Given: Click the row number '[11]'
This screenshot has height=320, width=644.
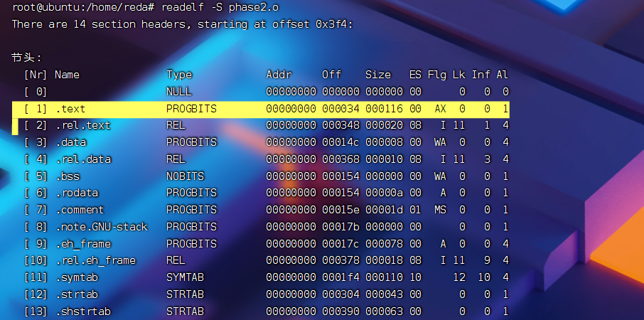Looking at the screenshot, I should click(36, 278).
